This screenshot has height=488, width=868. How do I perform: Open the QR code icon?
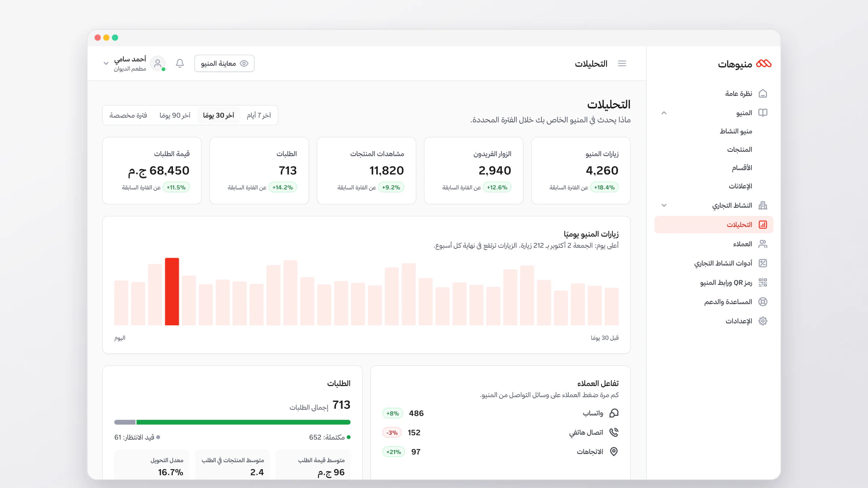[x=763, y=282]
